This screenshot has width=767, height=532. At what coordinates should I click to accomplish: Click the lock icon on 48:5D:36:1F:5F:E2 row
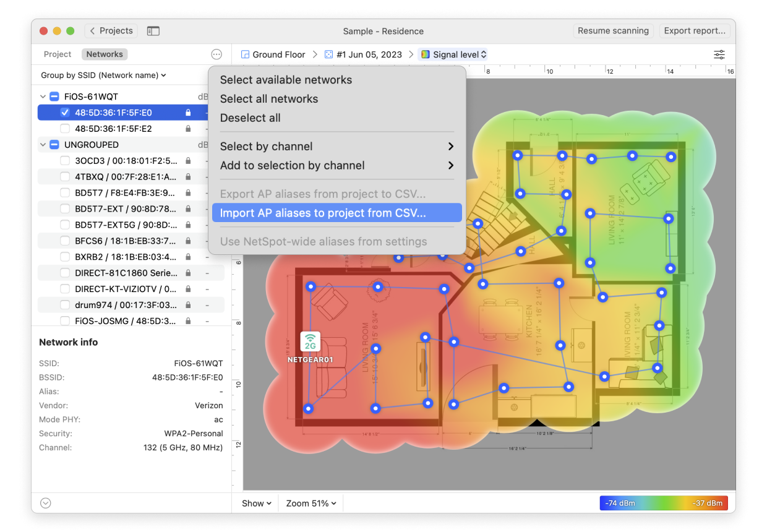pyautogui.click(x=188, y=129)
